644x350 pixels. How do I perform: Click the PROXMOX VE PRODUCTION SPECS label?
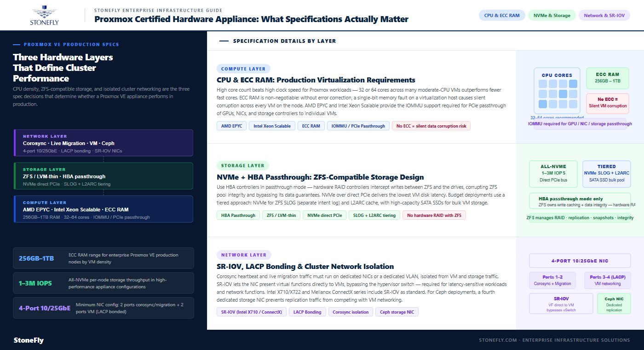click(71, 45)
